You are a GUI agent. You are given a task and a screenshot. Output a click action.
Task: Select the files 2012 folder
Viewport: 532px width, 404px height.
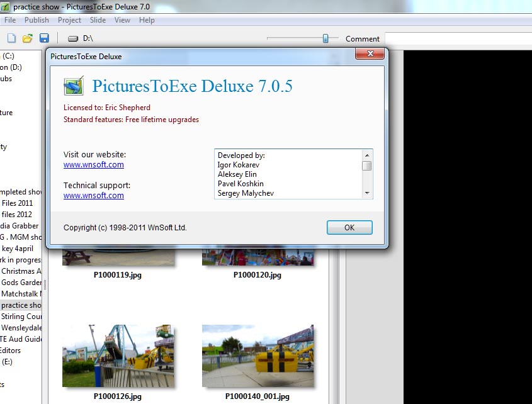click(x=16, y=215)
